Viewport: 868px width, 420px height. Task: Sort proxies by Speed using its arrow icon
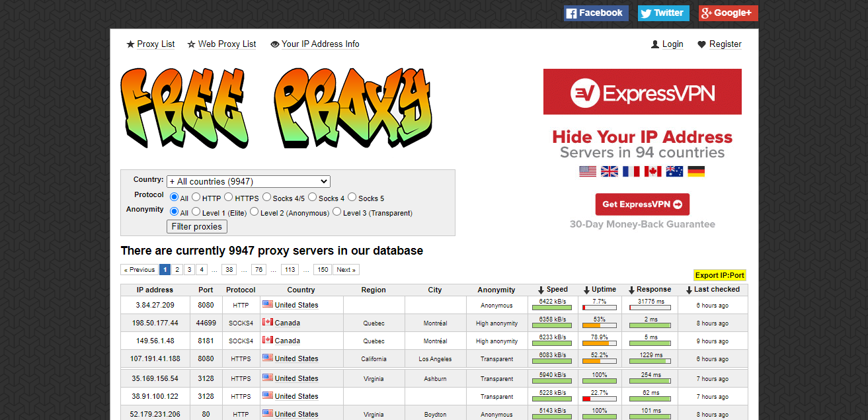[x=541, y=289]
